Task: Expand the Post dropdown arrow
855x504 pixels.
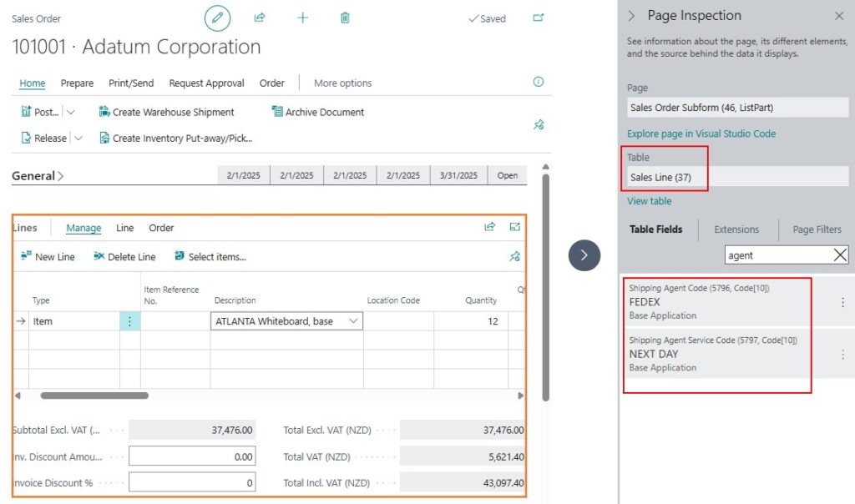Action: pos(71,112)
